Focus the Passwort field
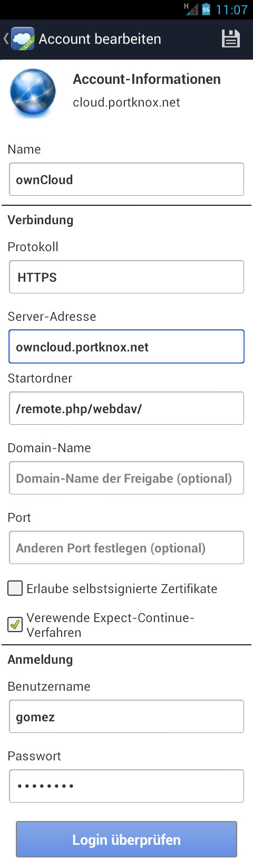 [126, 786]
